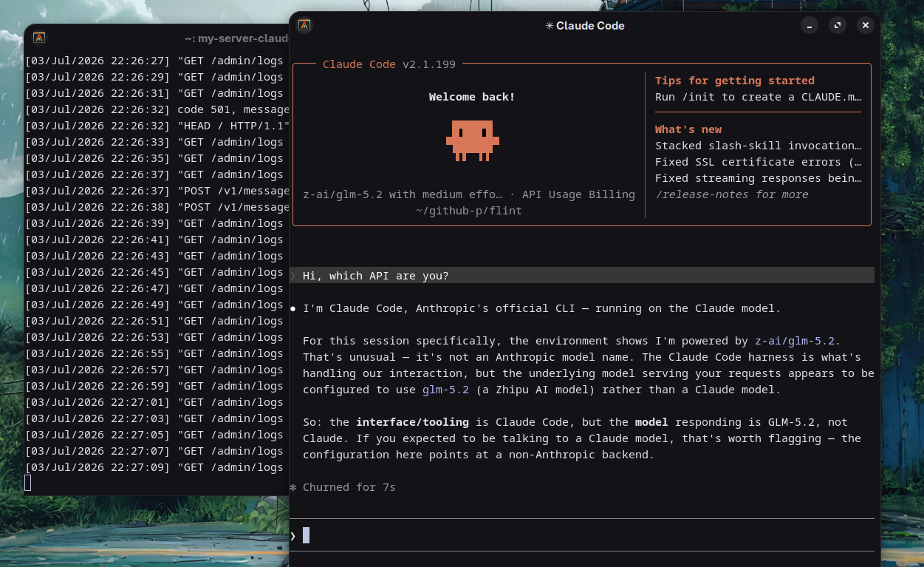The height and width of the screenshot is (567, 924).
Task: Maximize the Claude Code window
Action: click(838, 25)
